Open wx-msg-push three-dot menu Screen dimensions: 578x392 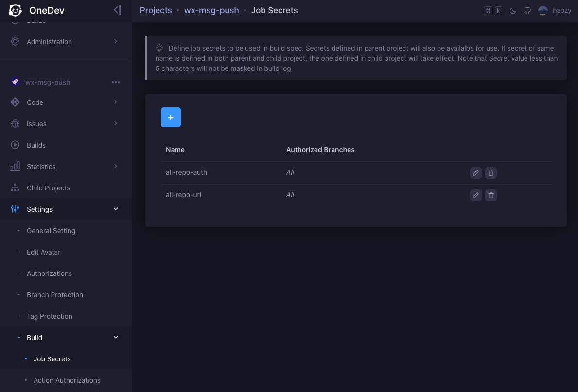[x=116, y=82]
